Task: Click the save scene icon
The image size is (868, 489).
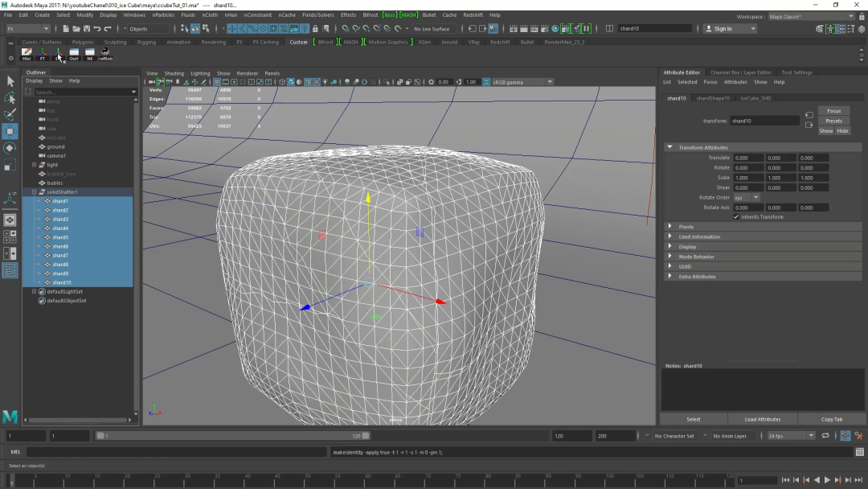Action: coord(85,29)
